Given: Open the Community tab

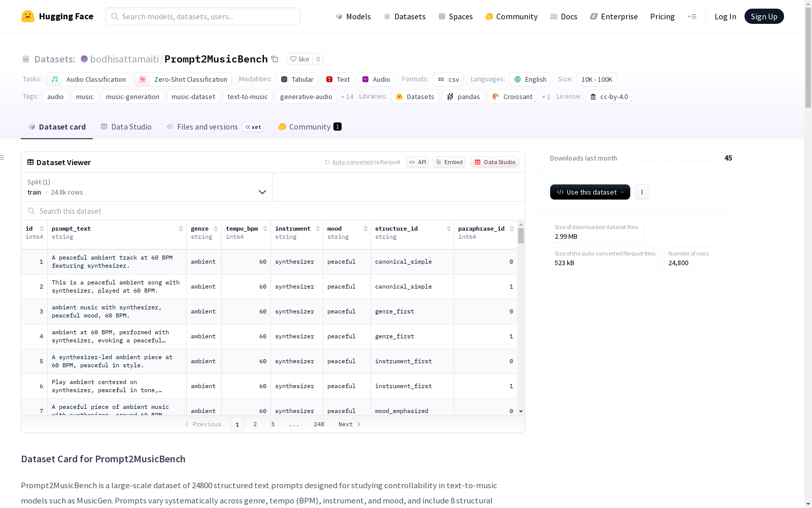Looking at the screenshot, I should [310, 127].
